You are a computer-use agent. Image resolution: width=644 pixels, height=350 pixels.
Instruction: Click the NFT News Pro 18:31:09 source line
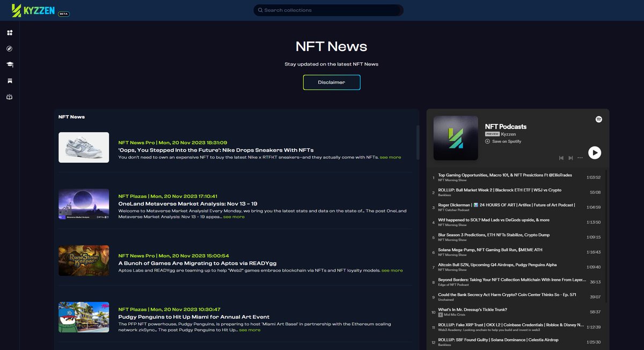pos(172,142)
